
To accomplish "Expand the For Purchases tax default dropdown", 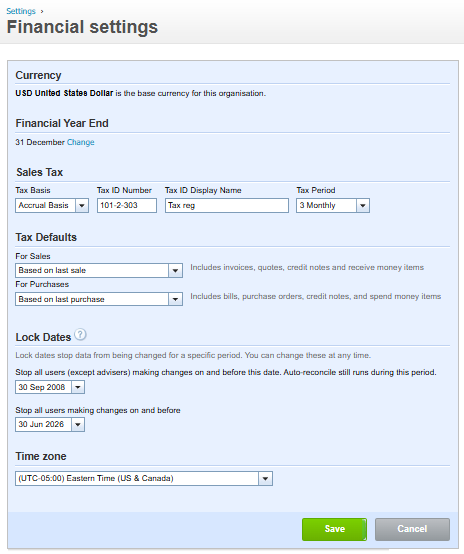I will 175,299.
